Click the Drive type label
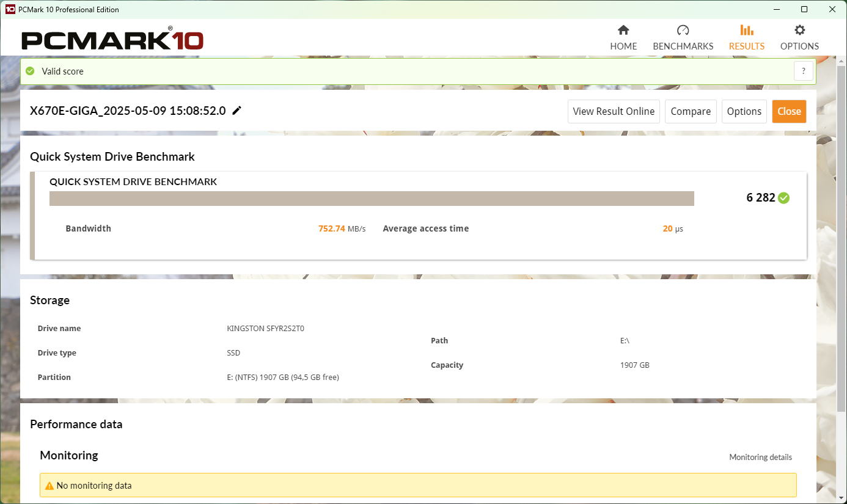Image resolution: width=847 pixels, height=504 pixels. (57, 353)
